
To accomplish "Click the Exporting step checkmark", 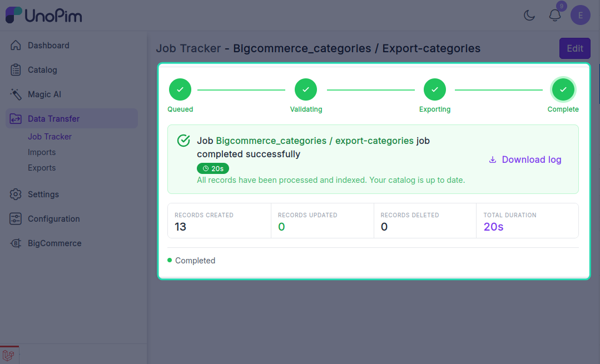I will click(435, 89).
